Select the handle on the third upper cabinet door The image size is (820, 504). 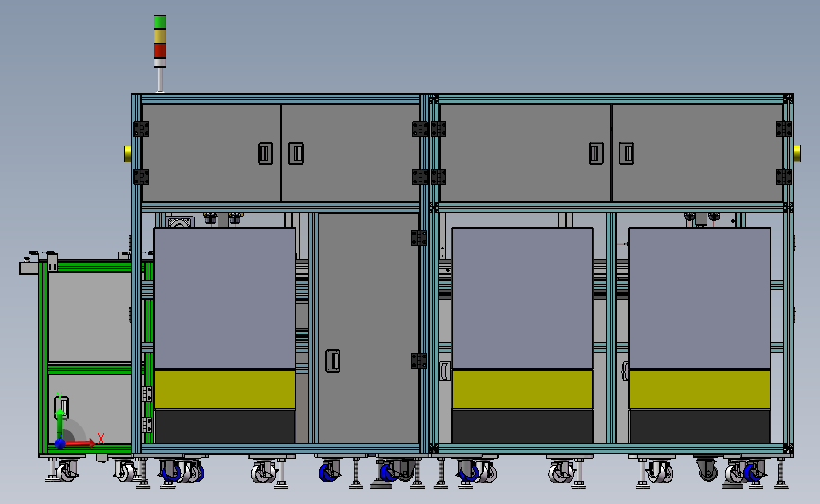pos(597,153)
